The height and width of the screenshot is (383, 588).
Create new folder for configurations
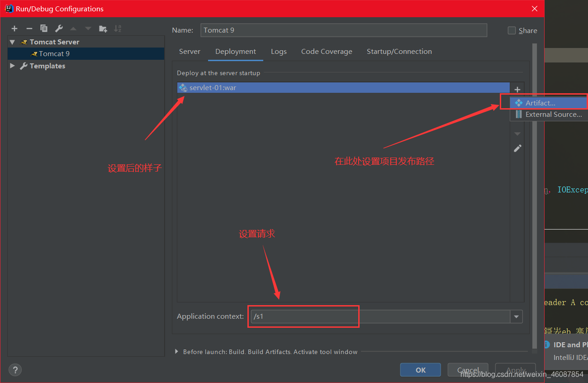103,29
